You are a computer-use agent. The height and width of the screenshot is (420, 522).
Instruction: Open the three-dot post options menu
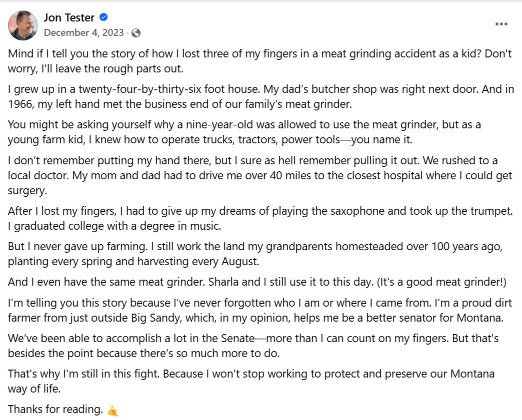tap(501, 24)
